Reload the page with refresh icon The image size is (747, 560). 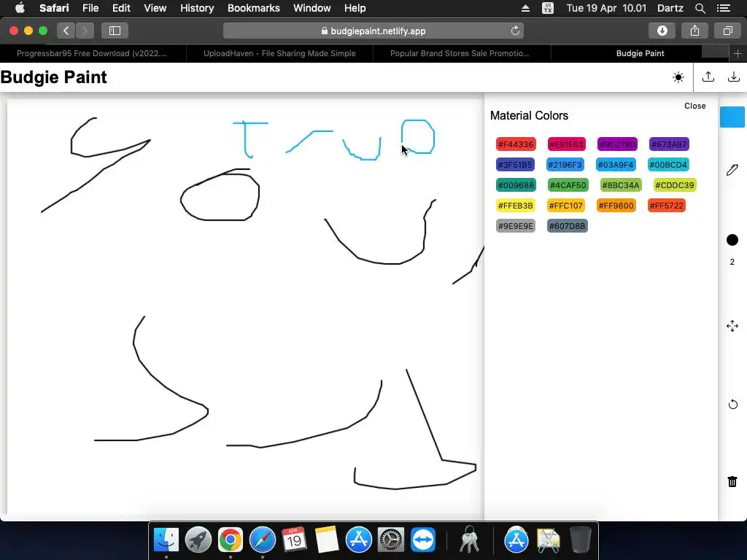coord(515,31)
